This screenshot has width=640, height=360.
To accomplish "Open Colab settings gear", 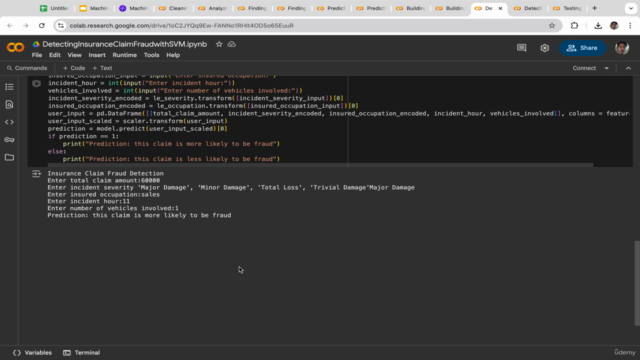I will pos(544,48).
